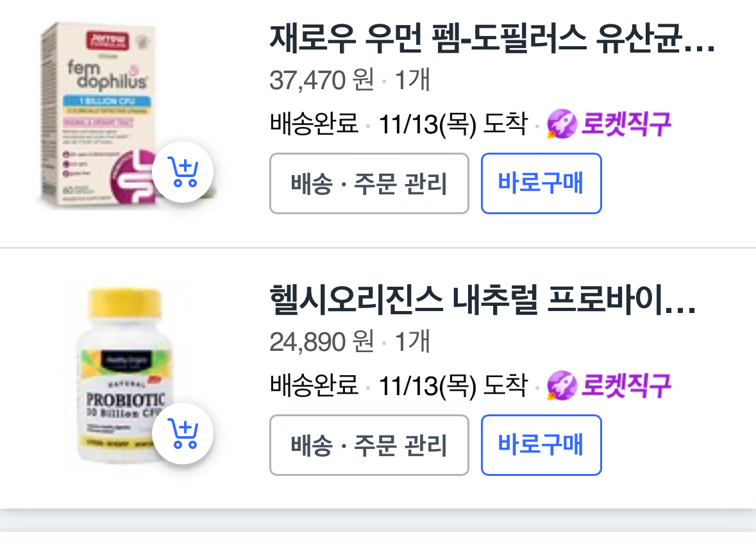Click the 37,470 원 price text

point(321,81)
